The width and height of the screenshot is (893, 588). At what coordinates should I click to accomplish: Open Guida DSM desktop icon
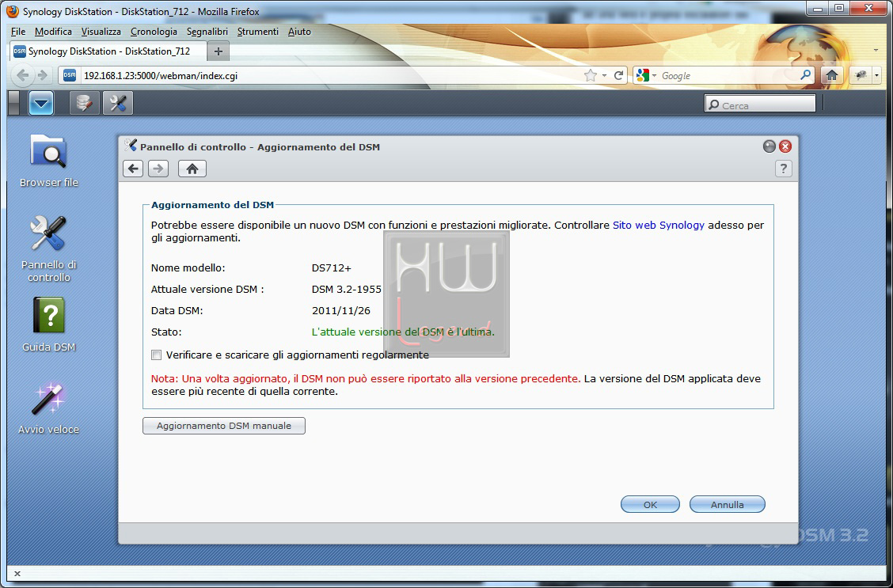click(x=49, y=324)
